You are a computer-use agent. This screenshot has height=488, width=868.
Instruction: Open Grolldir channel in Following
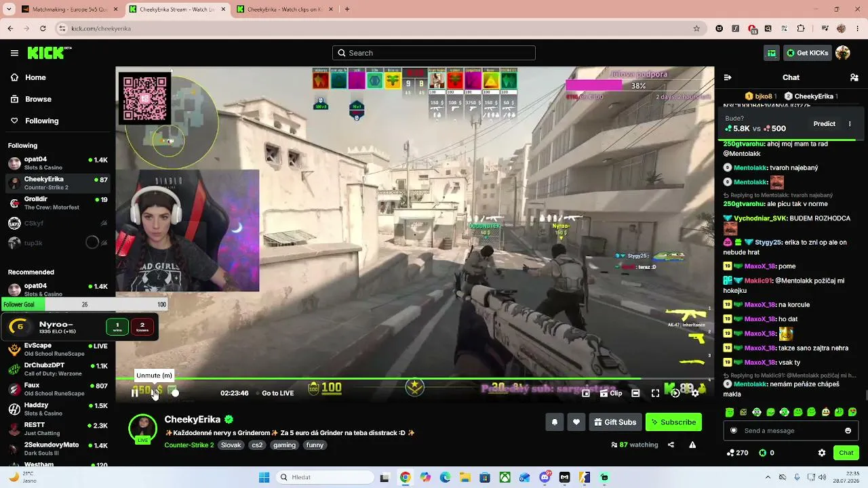click(58, 203)
